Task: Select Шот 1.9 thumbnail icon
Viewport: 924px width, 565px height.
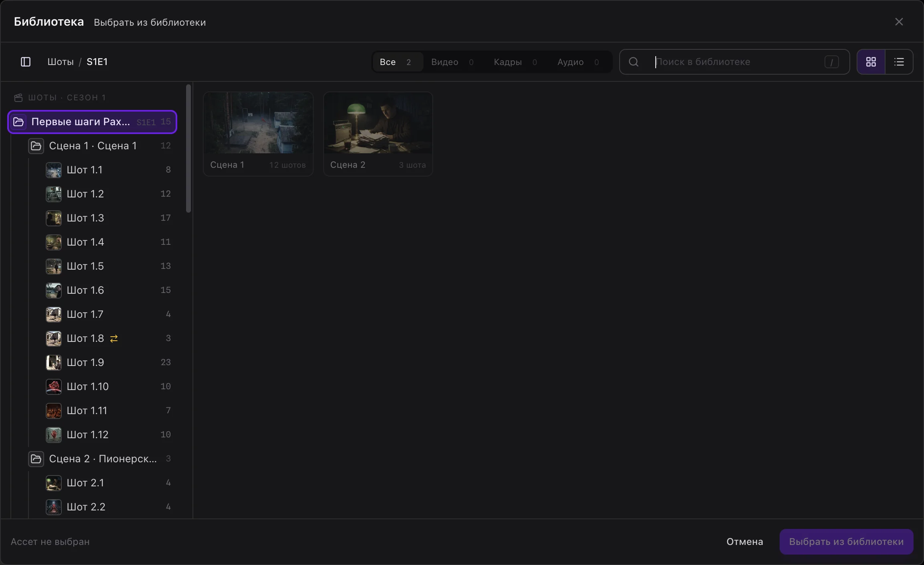Action: [x=54, y=362]
